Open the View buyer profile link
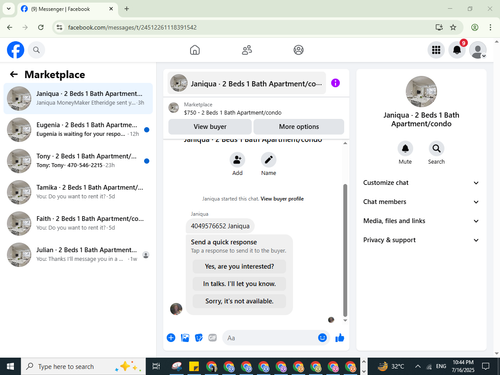The image size is (500, 375). tap(282, 199)
